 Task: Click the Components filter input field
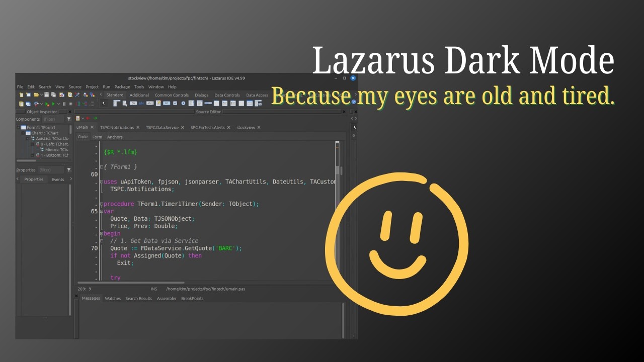(x=53, y=119)
